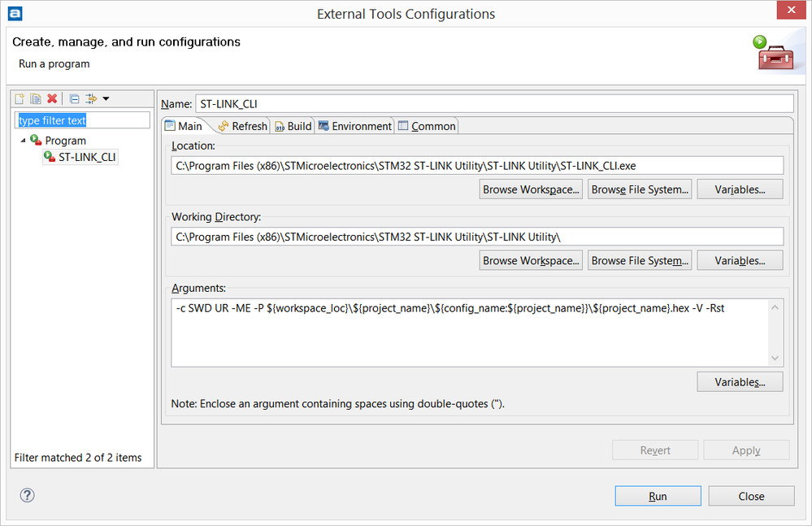812x526 pixels.
Task: Click Arguments scrollbar down arrow
Action: tap(775, 358)
